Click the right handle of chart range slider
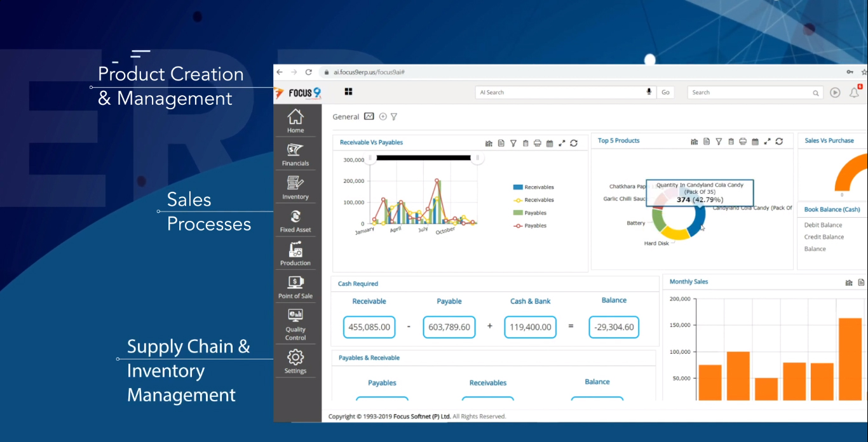The image size is (868, 442). [x=477, y=157]
